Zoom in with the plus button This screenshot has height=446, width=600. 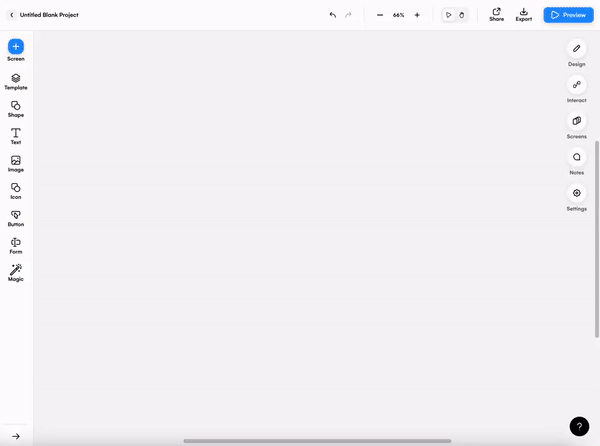pyautogui.click(x=417, y=15)
